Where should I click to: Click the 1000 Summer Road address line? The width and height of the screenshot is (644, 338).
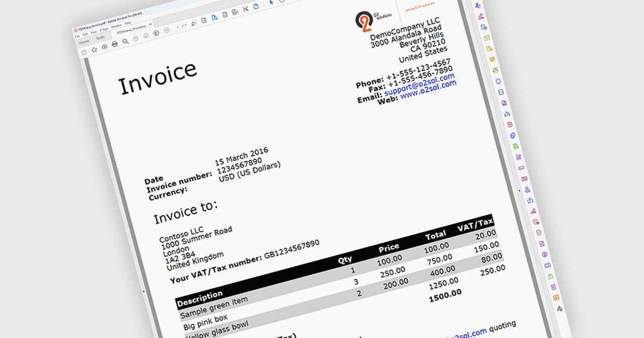[196, 239]
